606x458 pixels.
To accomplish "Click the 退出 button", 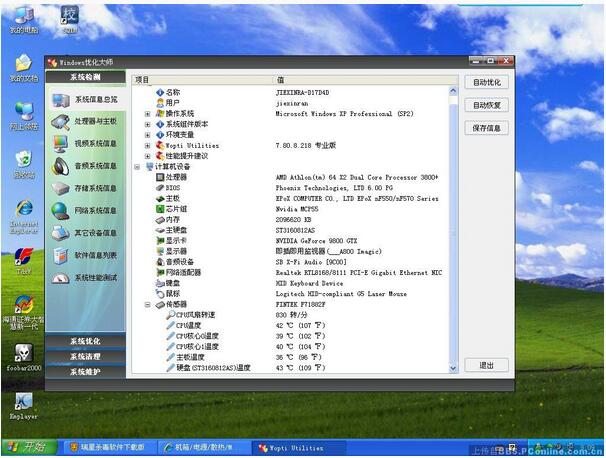I will (x=487, y=365).
